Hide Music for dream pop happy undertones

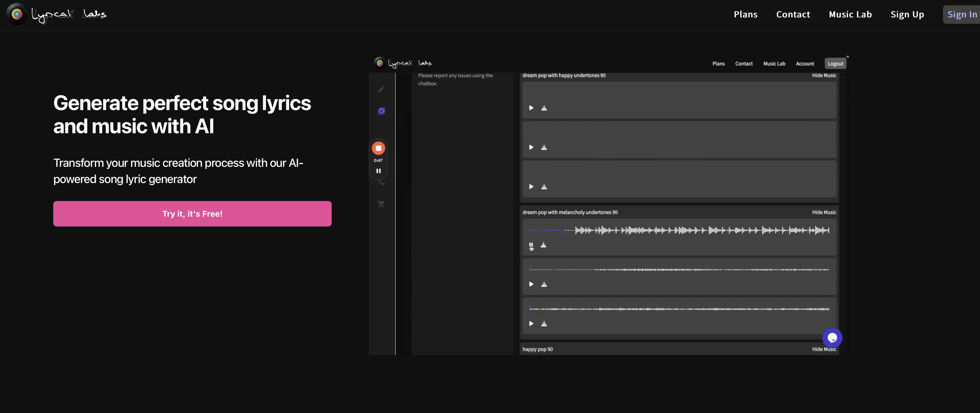824,75
